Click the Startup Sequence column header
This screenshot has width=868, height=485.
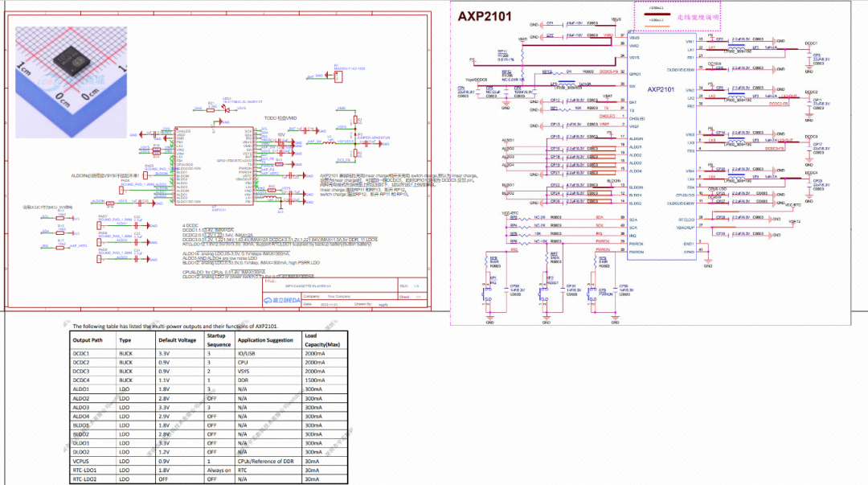(x=217, y=339)
